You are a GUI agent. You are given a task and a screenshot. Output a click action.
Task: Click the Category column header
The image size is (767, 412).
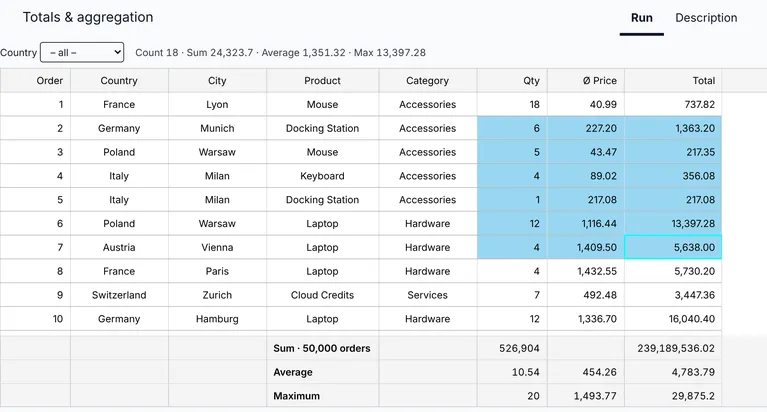click(x=428, y=81)
